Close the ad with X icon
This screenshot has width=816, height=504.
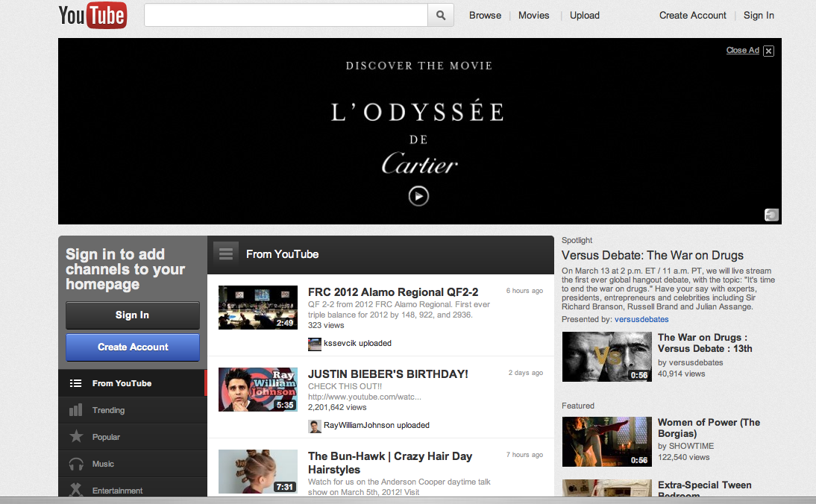768,51
